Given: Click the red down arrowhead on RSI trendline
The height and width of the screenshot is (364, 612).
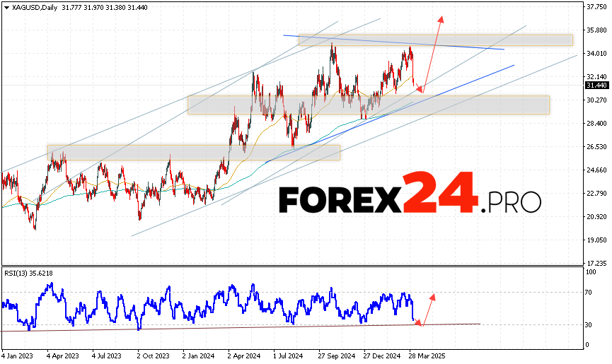Looking at the screenshot, I should coord(419,323).
